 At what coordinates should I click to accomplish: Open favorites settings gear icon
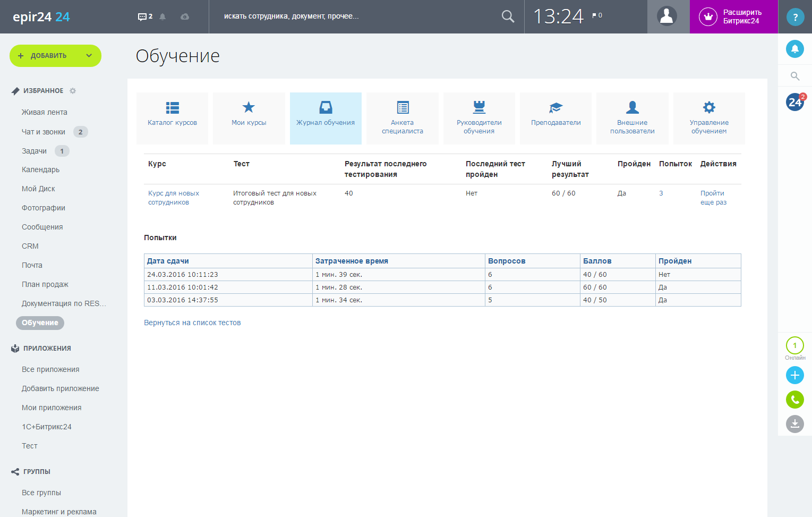point(73,91)
